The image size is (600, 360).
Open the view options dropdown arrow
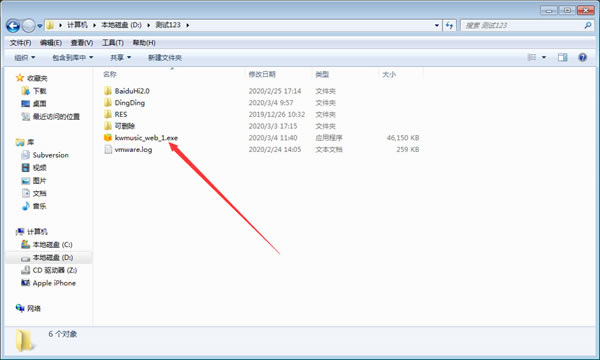[x=544, y=58]
